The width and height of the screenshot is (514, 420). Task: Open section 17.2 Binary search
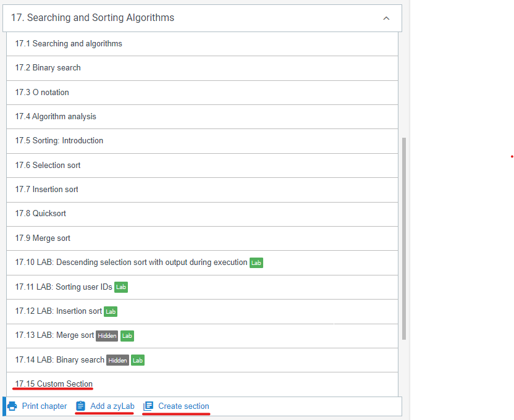coord(48,68)
